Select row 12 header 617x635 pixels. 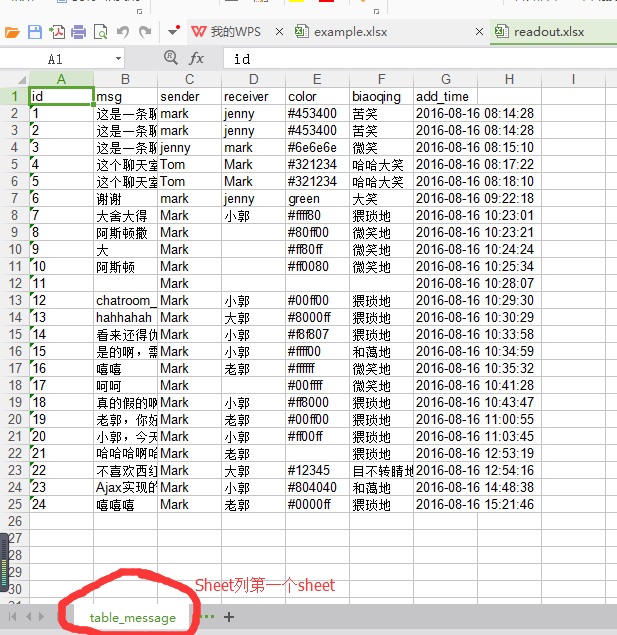coord(15,283)
